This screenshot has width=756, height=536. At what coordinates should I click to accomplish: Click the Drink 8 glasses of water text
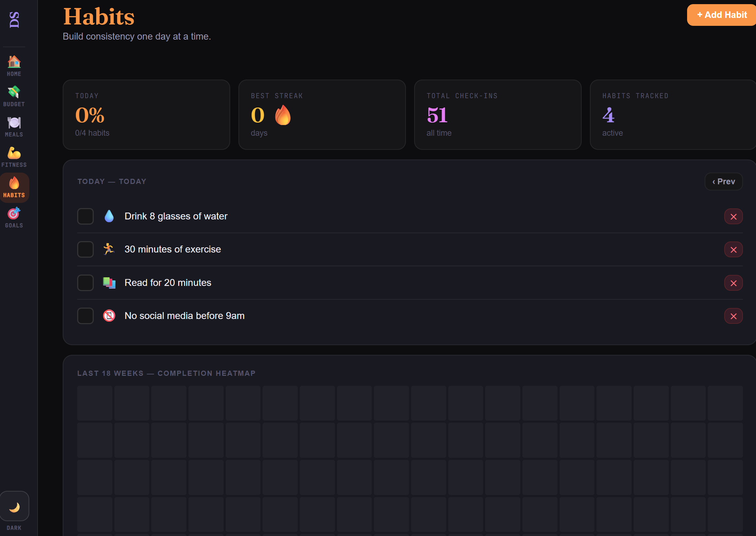coord(176,216)
